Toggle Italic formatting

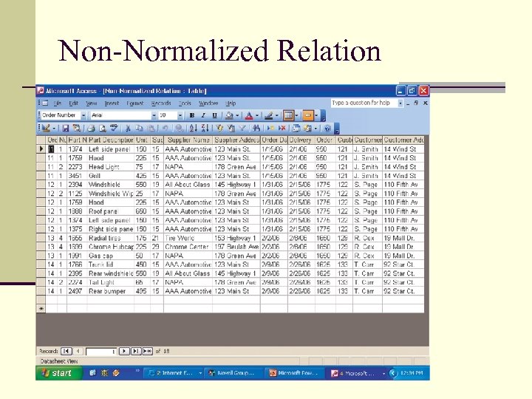point(203,115)
